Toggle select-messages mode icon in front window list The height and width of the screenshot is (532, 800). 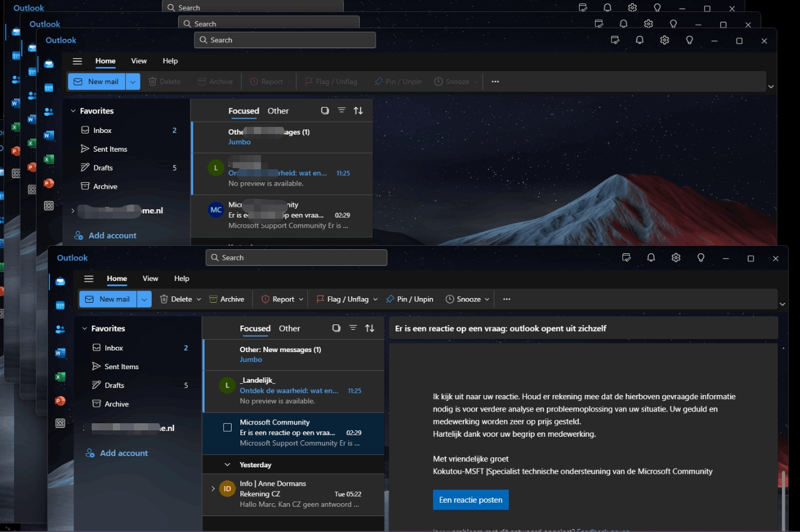(336, 328)
